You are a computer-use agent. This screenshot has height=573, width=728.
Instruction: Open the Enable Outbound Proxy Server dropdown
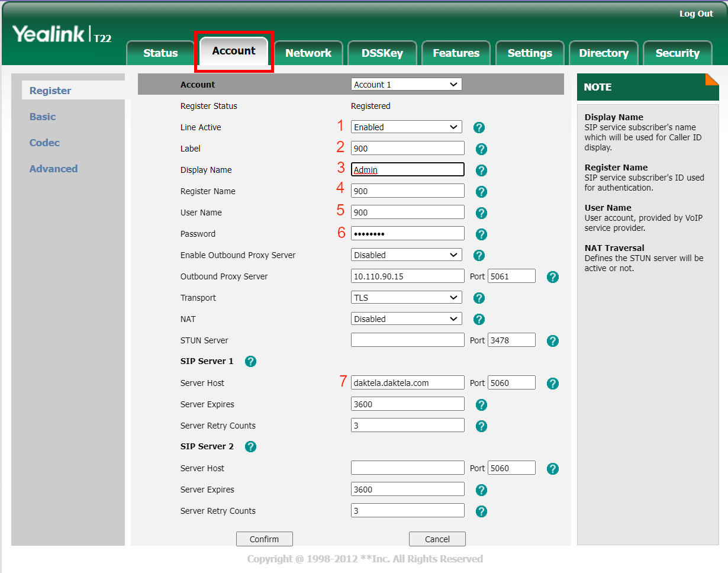406,255
